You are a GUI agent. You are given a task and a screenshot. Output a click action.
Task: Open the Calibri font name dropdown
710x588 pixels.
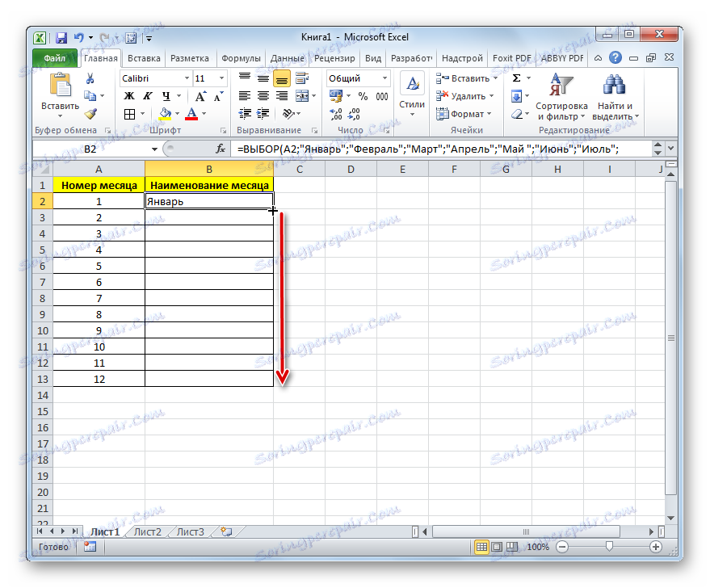(187, 78)
